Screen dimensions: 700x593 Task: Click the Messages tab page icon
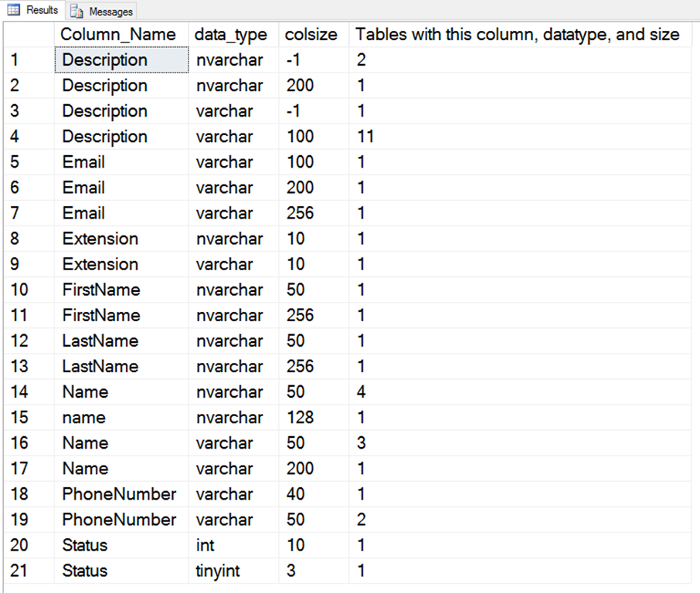point(77,12)
